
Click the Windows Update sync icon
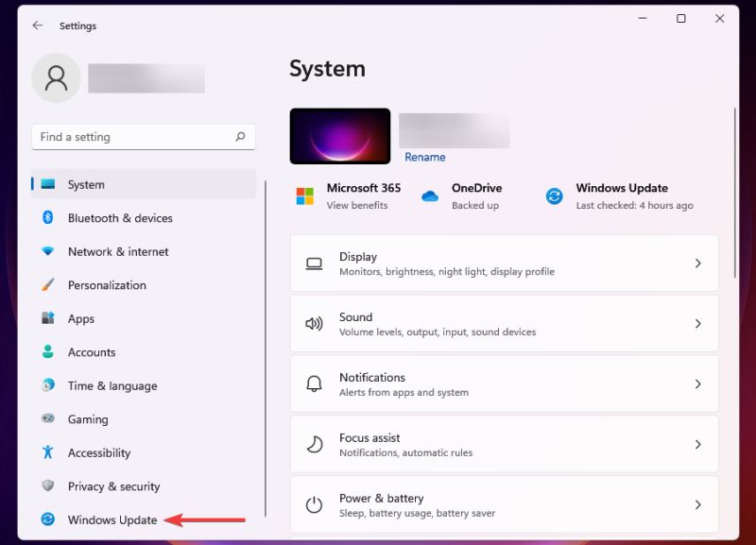(554, 196)
